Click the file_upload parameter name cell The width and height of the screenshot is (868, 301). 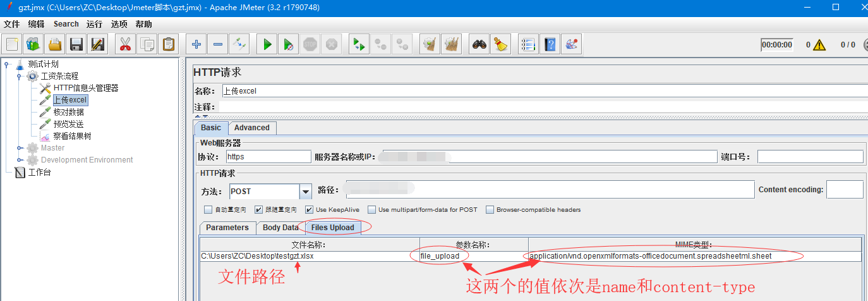pyautogui.click(x=474, y=256)
